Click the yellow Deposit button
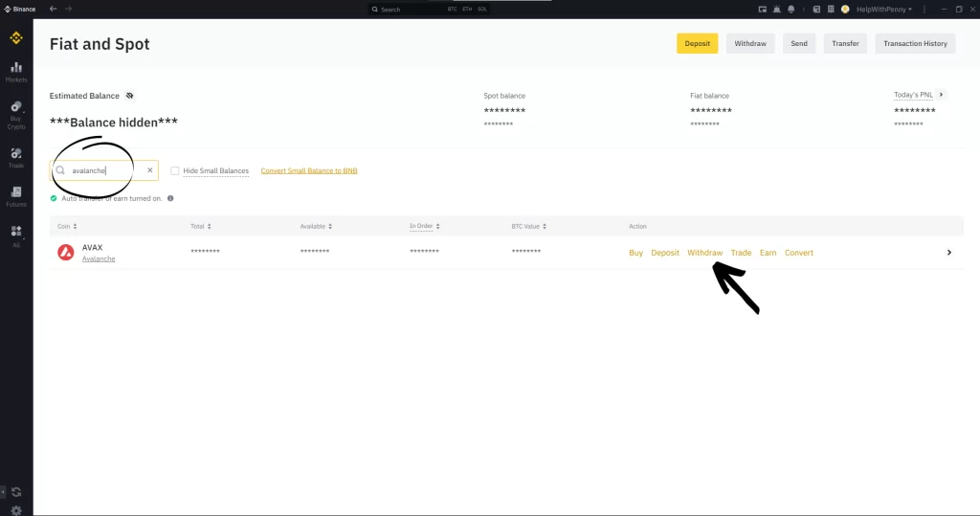The image size is (980, 516). (697, 43)
